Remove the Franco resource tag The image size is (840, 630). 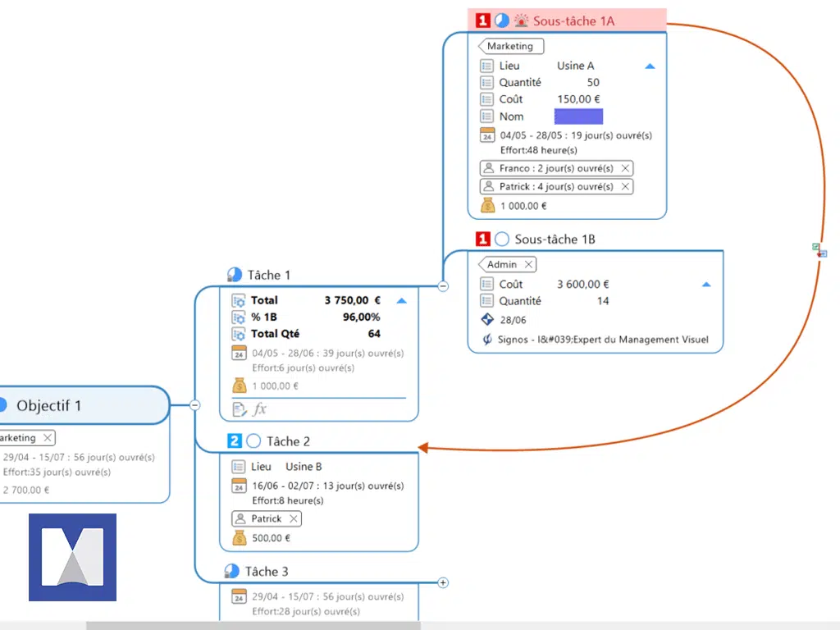625,168
